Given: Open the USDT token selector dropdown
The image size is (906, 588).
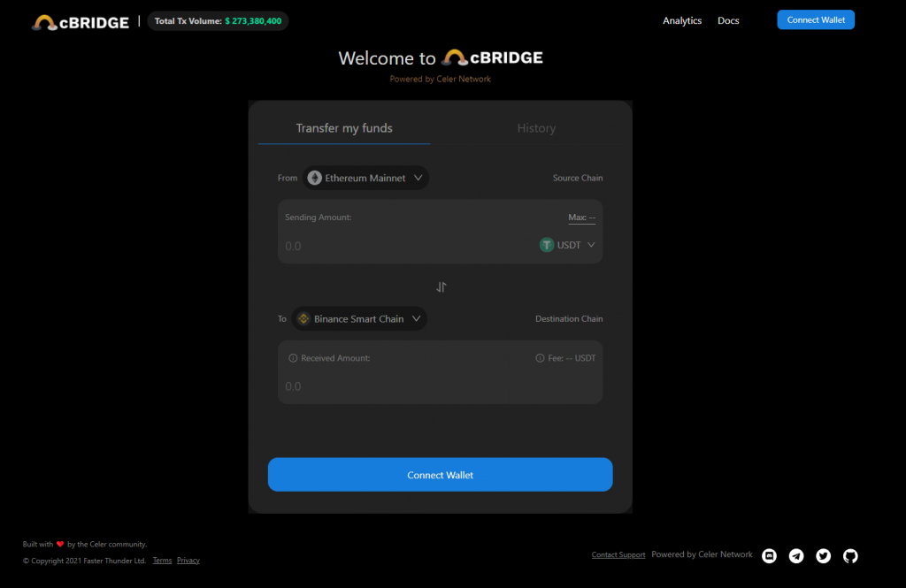Looking at the screenshot, I should coord(567,245).
